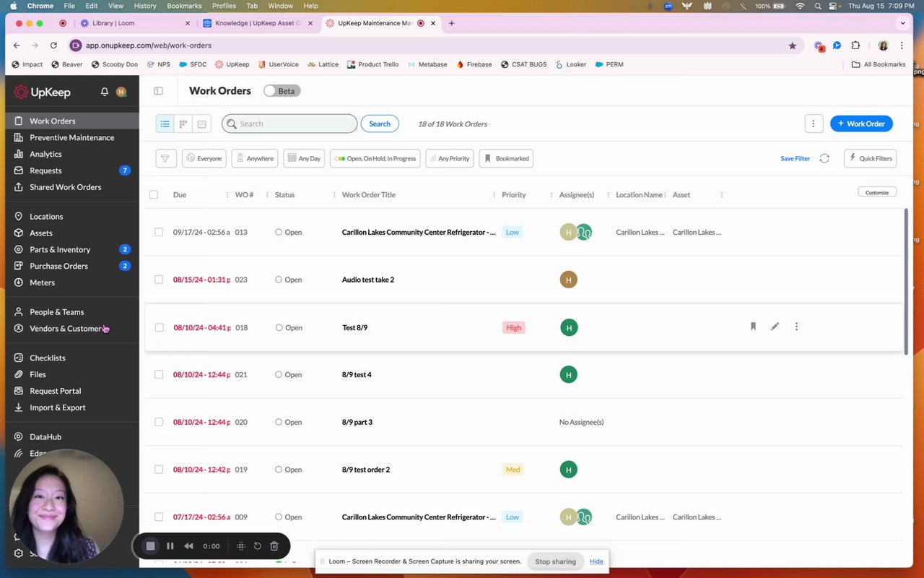
Task: Switch to the Knowledge | UpKeep Asset tab
Action: 259,23
